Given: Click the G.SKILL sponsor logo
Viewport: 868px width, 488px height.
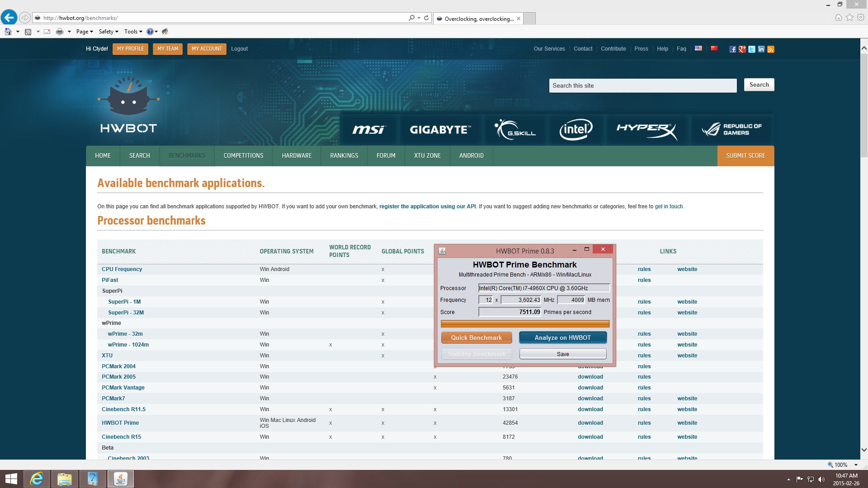Looking at the screenshot, I should pos(515,130).
